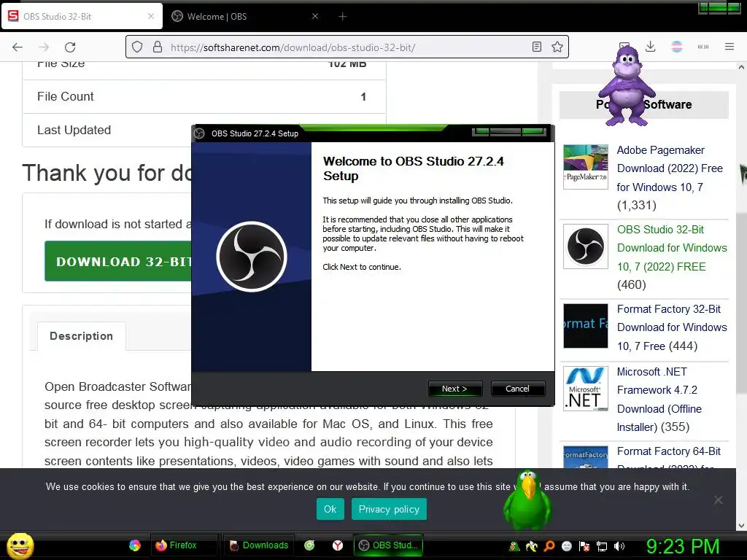Switch to the OBS Studio 32-Bit tab
This screenshot has height=560, width=747.
point(82,16)
